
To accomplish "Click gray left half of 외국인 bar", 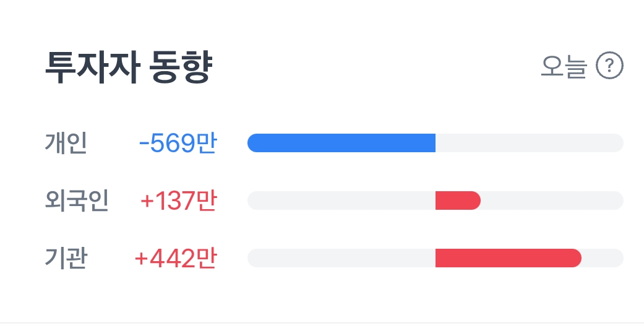I will point(341,200).
